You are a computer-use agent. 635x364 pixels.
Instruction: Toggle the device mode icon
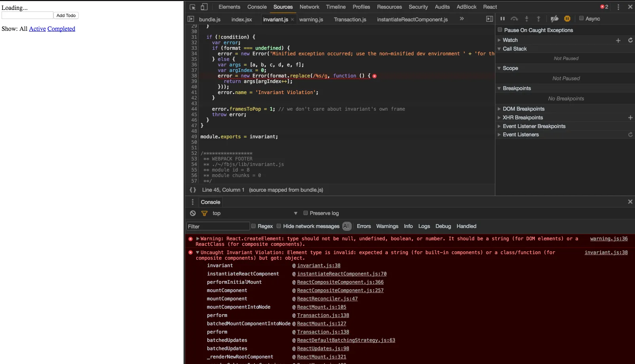204,7
